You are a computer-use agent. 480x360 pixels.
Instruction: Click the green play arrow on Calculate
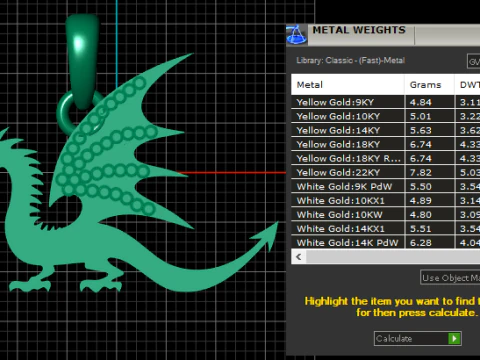pos(454,339)
